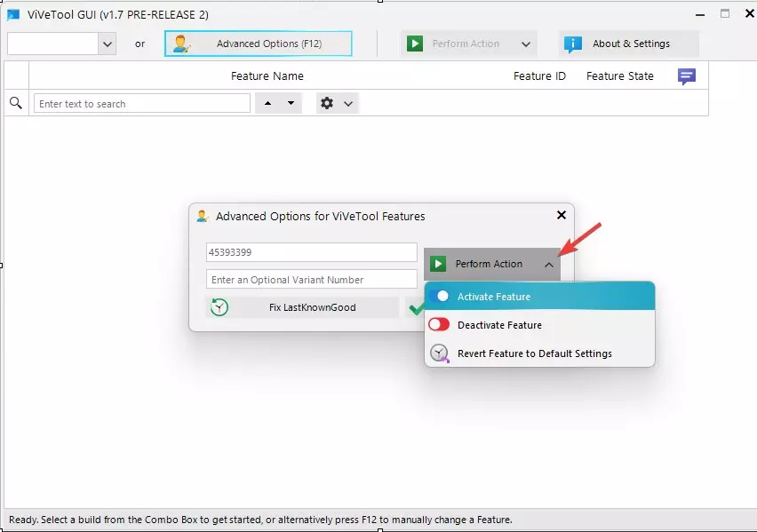Image resolution: width=757 pixels, height=532 pixels.
Task: Open the build selection combo box
Action: tap(61, 44)
